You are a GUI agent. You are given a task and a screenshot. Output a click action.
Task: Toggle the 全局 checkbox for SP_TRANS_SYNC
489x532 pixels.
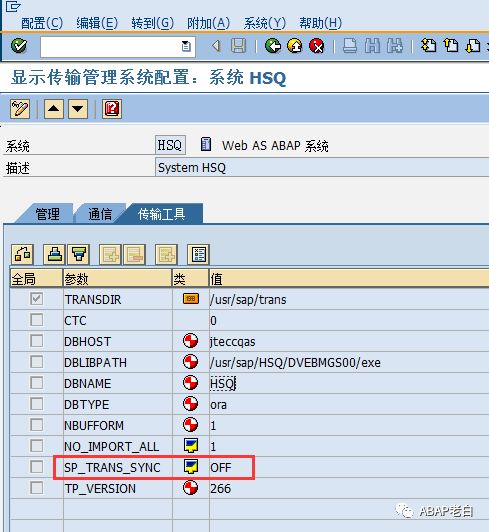click(x=36, y=467)
